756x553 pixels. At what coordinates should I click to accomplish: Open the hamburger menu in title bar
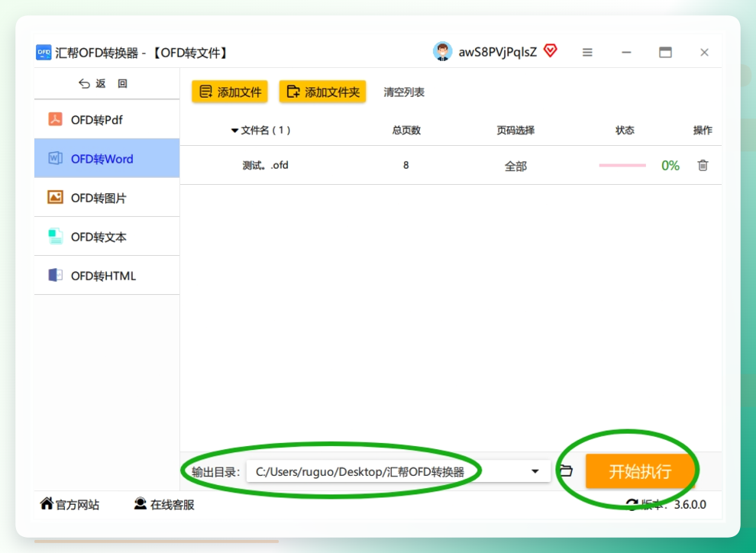pos(586,52)
